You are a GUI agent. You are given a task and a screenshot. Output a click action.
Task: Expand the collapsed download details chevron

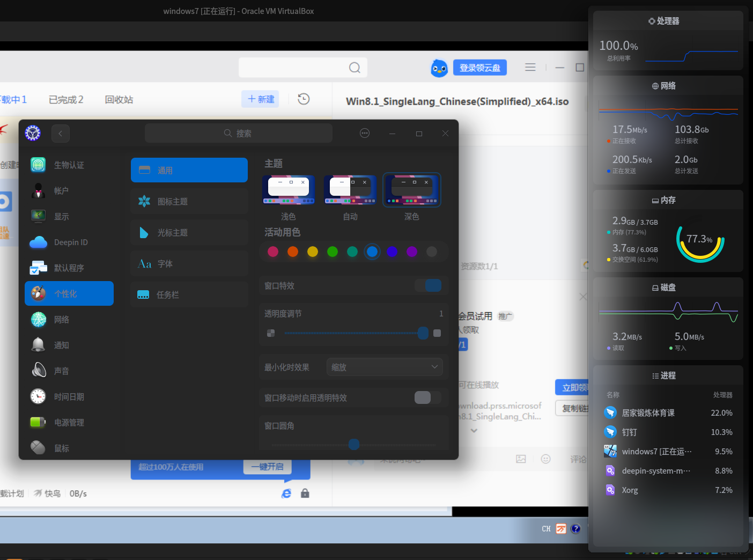point(474,430)
